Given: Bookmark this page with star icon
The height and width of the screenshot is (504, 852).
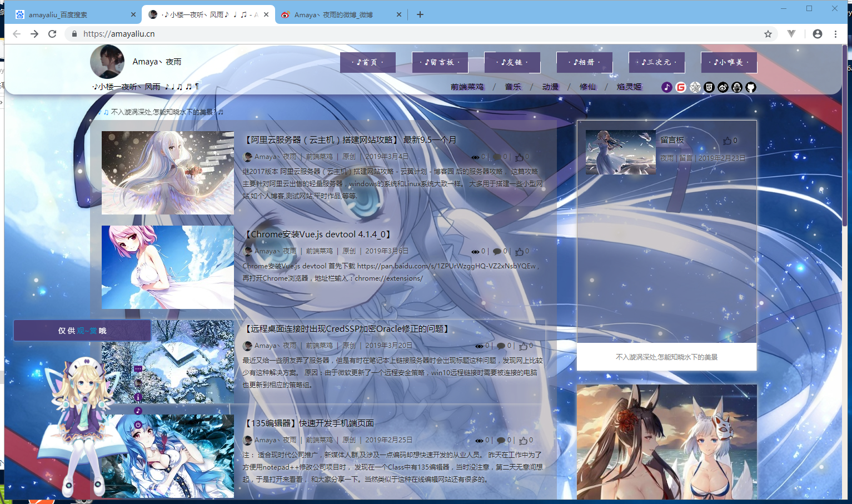Looking at the screenshot, I should click(768, 34).
